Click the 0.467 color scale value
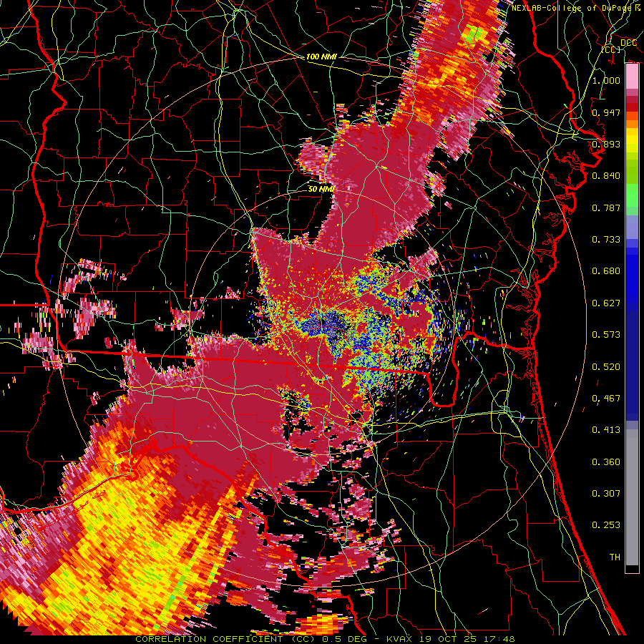Screen dimensions: 644x644 click(606, 399)
